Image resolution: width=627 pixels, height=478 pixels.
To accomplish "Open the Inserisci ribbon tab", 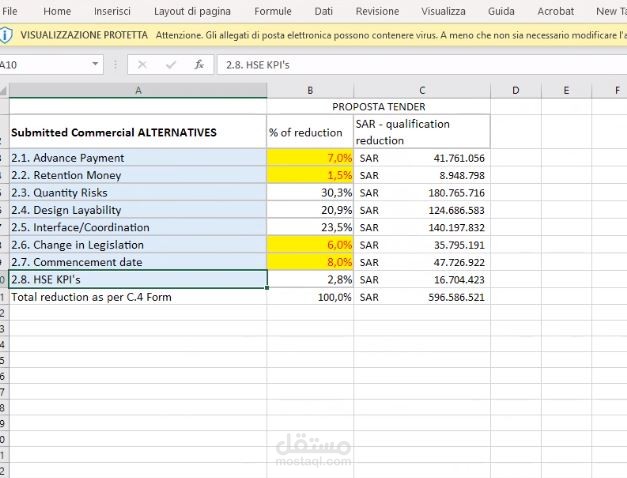I will click(112, 11).
